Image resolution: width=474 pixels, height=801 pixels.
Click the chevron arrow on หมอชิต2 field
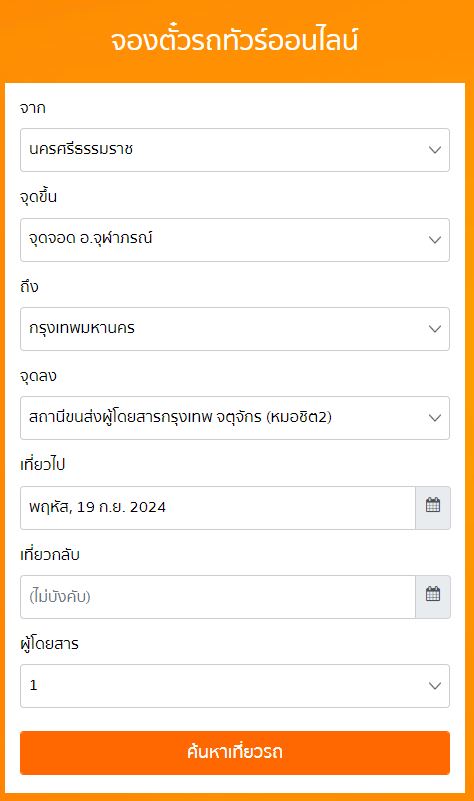click(435, 418)
